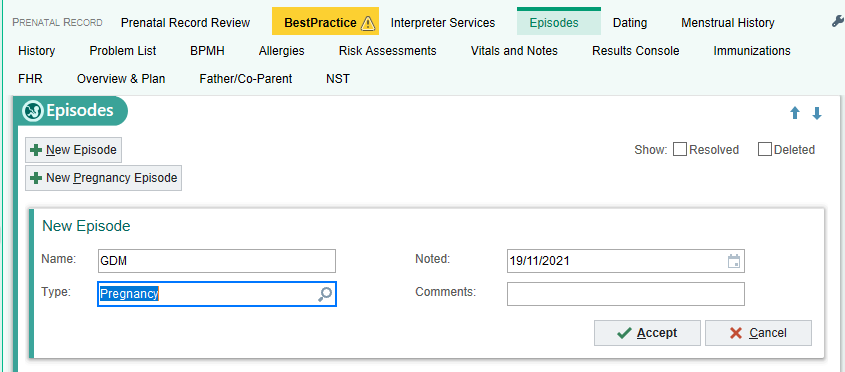The width and height of the screenshot is (845, 372).
Task: Open Father/Co-Parent tab
Action: coord(246,79)
